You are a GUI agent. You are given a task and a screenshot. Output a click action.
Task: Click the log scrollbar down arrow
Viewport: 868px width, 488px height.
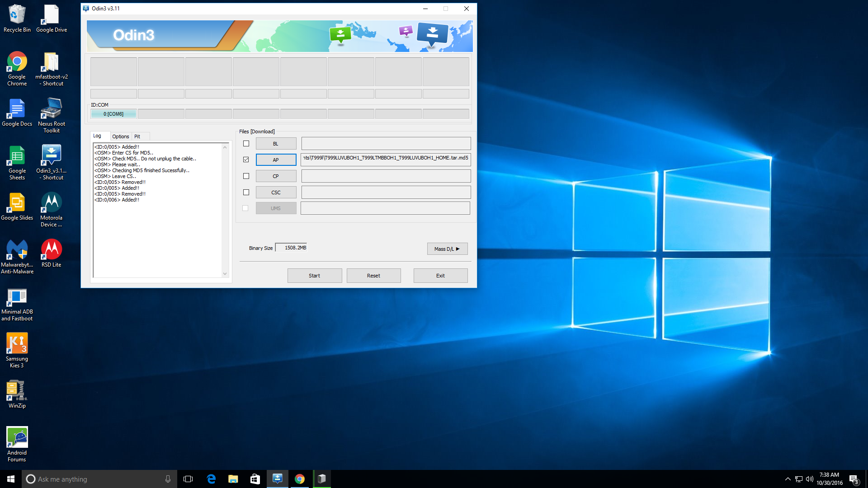tap(225, 273)
